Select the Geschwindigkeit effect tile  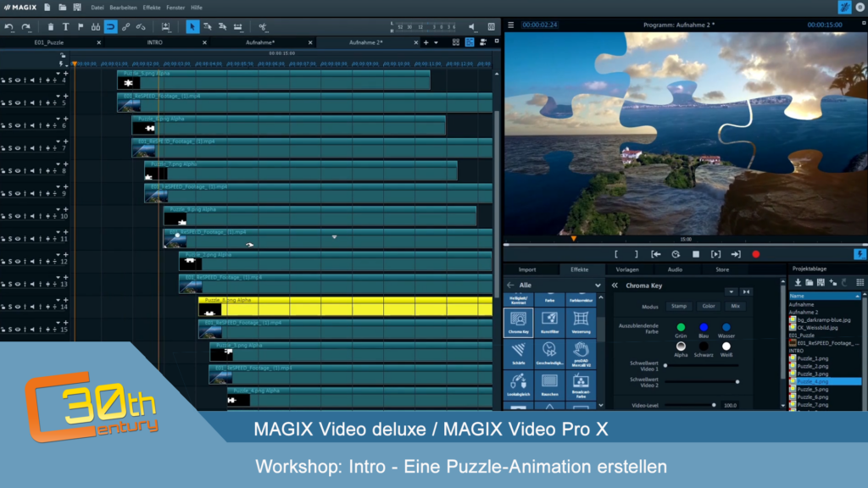549,353
